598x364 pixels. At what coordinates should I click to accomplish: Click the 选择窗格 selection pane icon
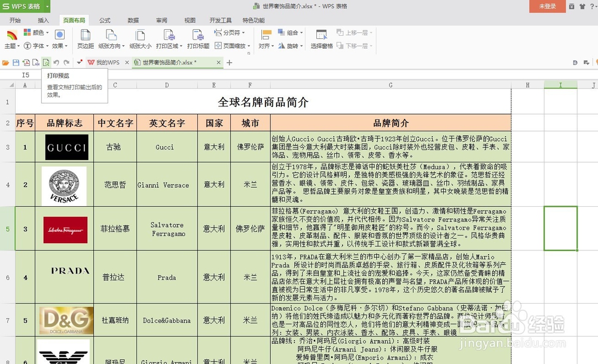(x=322, y=35)
